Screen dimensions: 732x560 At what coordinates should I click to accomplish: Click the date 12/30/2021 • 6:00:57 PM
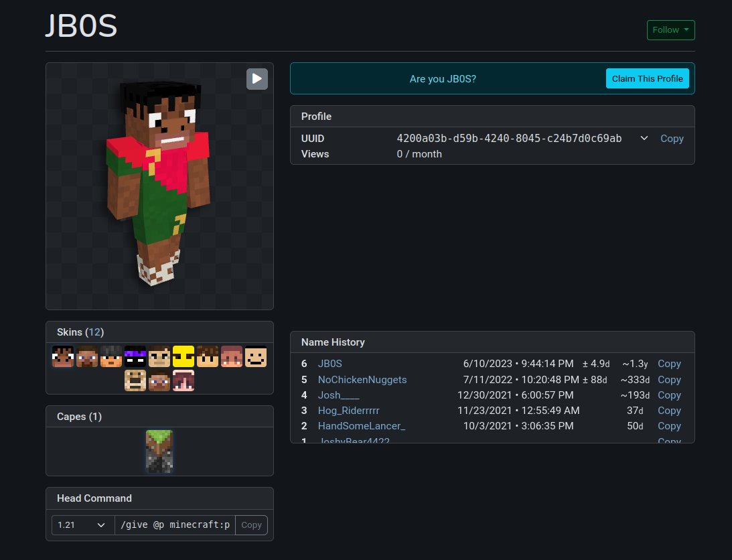pyautogui.click(x=516, y=395)
